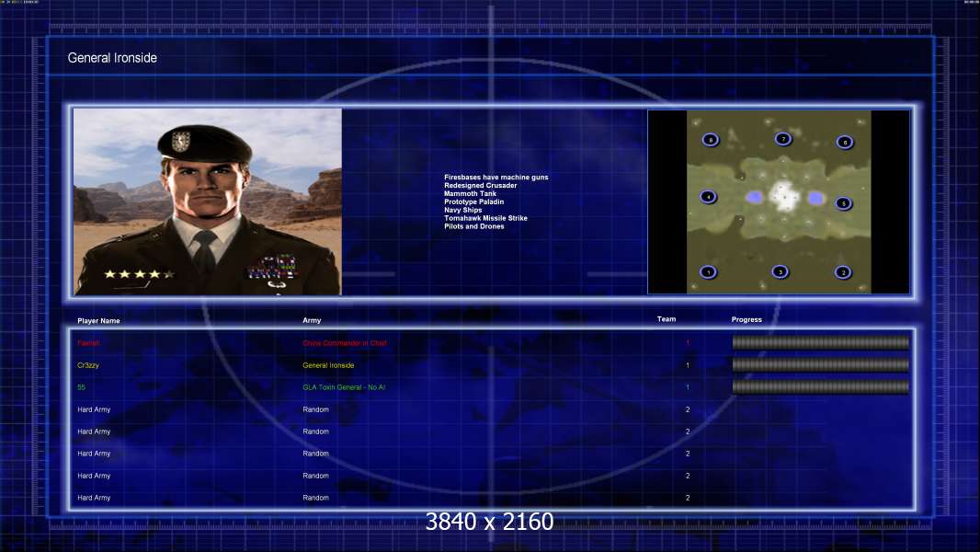
Task: Click "Mammoth Tank" feature line
Action: click(x=470, y=194)
